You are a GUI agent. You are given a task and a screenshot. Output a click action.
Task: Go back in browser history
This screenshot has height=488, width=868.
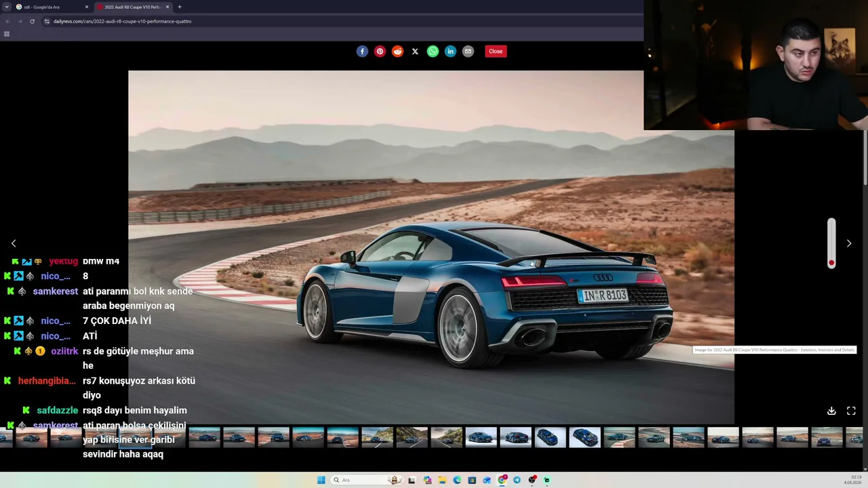[x=7, y=21]
